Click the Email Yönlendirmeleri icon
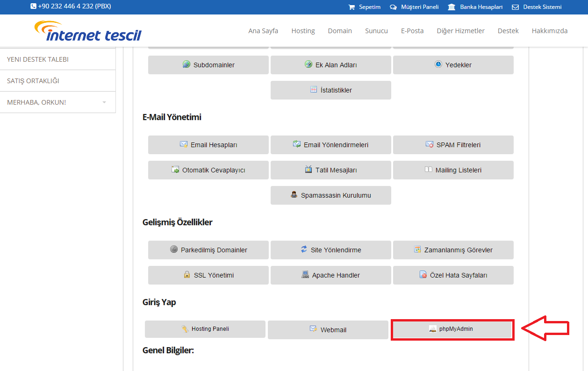 pyautogui.click(x=297, y=144)
